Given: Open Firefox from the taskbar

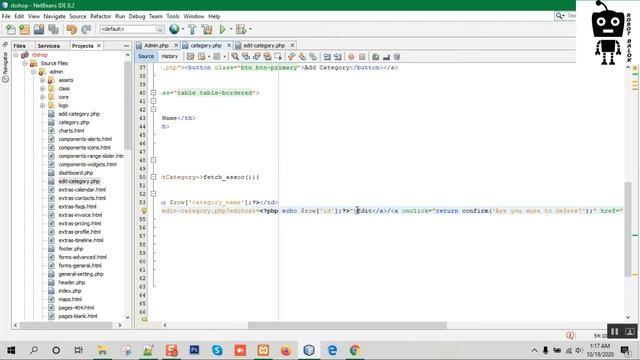Looking at the screenshot, I should coord(286,350).
